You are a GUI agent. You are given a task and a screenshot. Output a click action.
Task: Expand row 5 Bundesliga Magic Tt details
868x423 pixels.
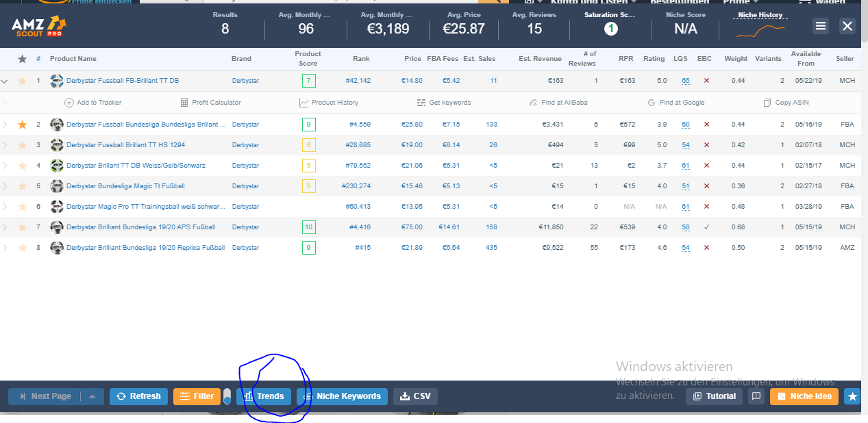tap(5, 186)
